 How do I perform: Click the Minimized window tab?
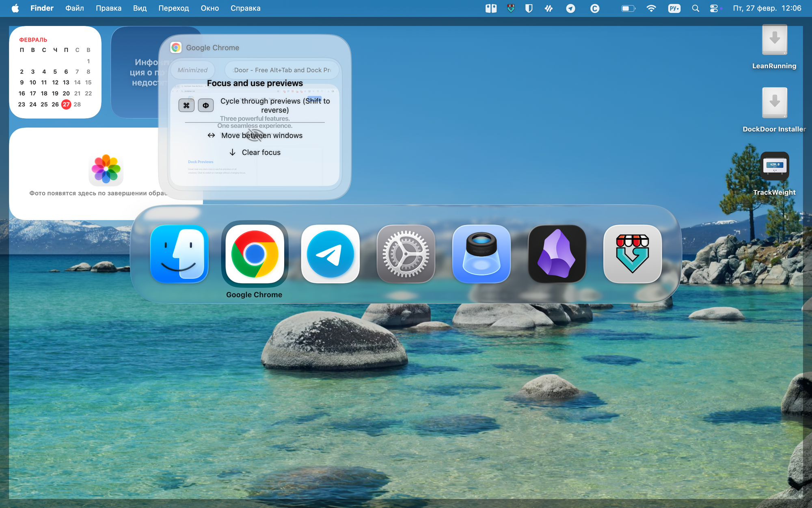(x=192, y=70)
